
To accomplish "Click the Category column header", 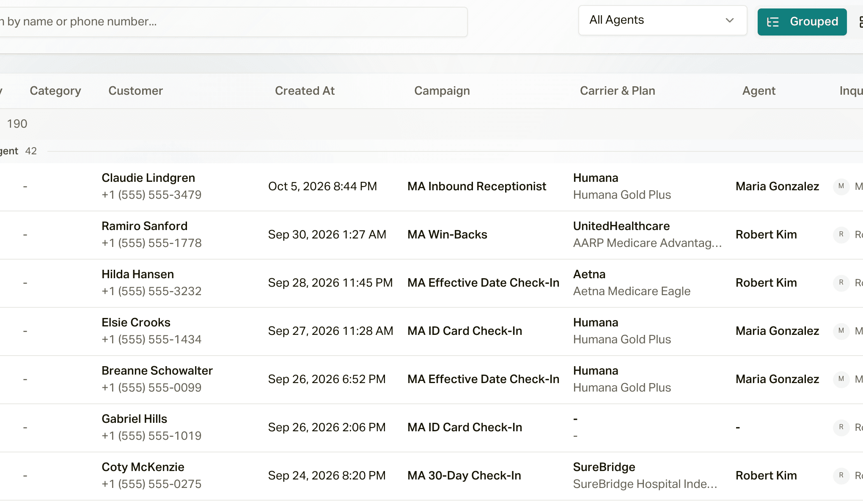I will click(55, 91).
